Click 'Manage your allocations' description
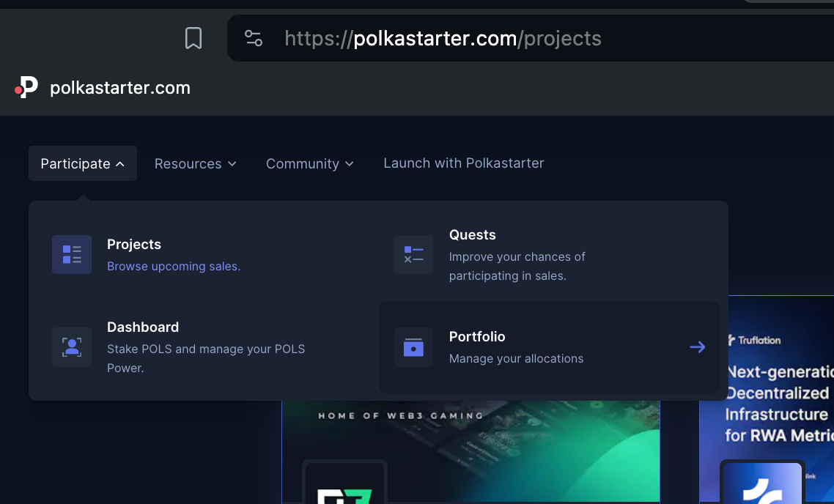The image size is (834, 504). (x=517, y=359)
